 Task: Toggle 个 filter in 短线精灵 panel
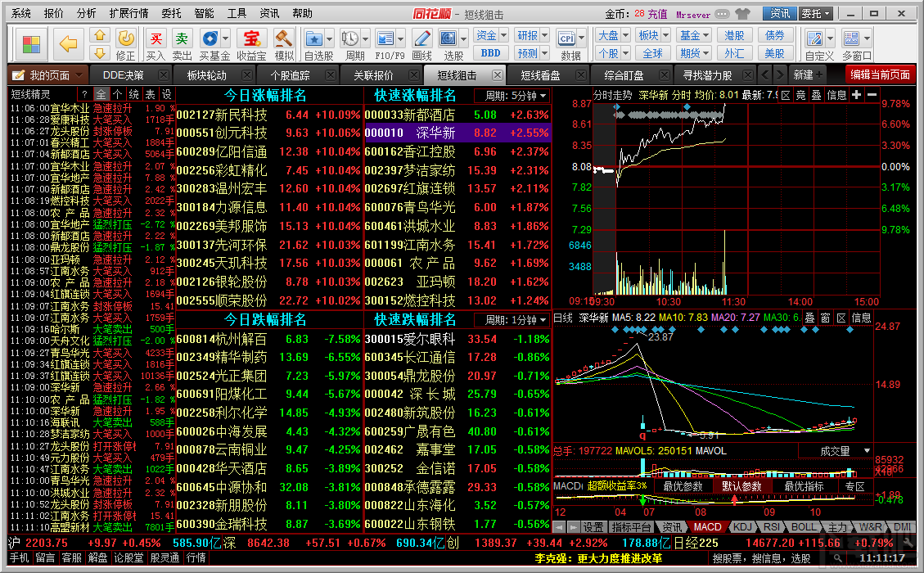(x=118, y=94)
